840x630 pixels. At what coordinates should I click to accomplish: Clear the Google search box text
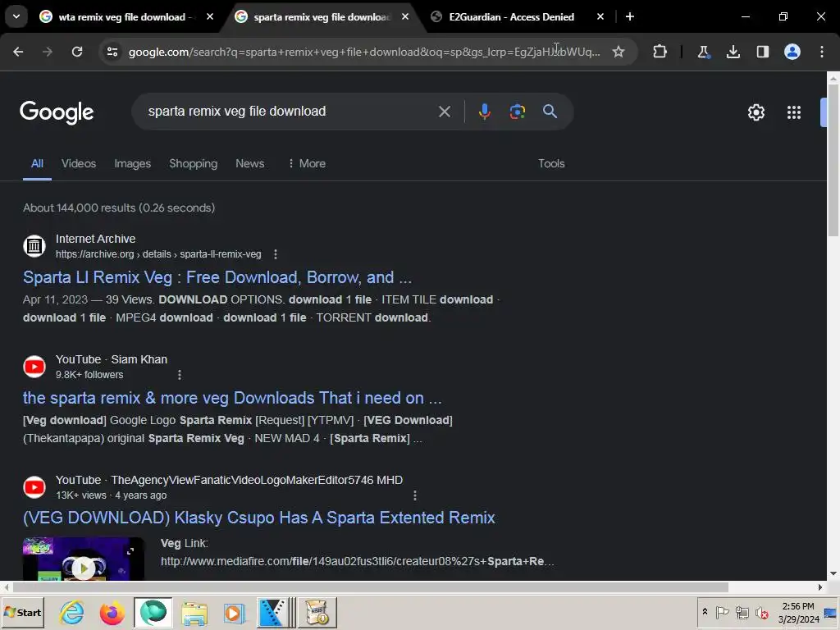(444, 112)
